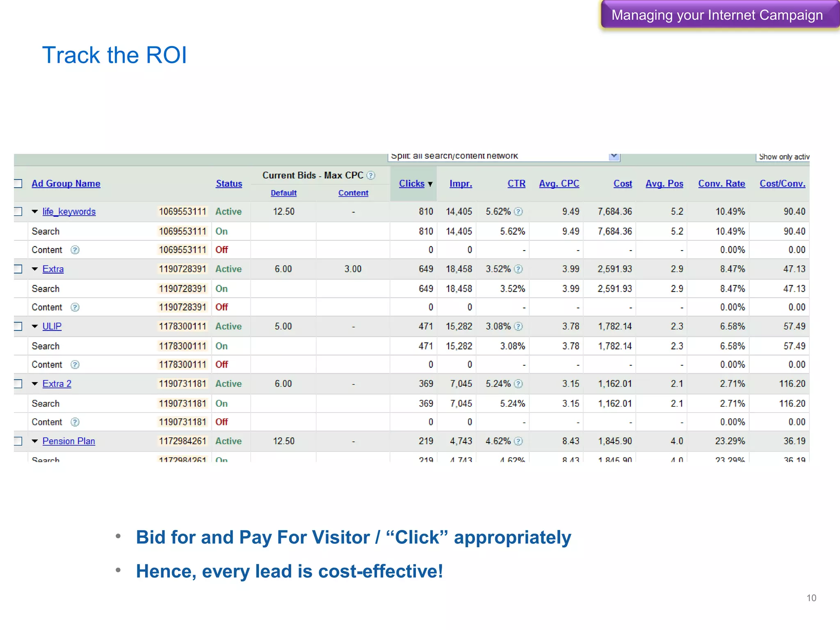Select the 12.50 default bid for life_keywords
This screenshot has width=840, height=630.
click(x=284, y=212)
